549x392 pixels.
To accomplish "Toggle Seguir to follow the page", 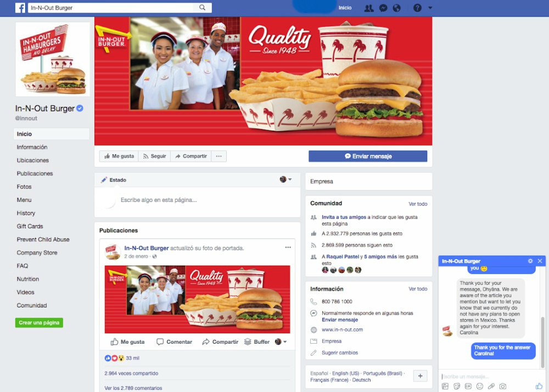I will (154, 156).
